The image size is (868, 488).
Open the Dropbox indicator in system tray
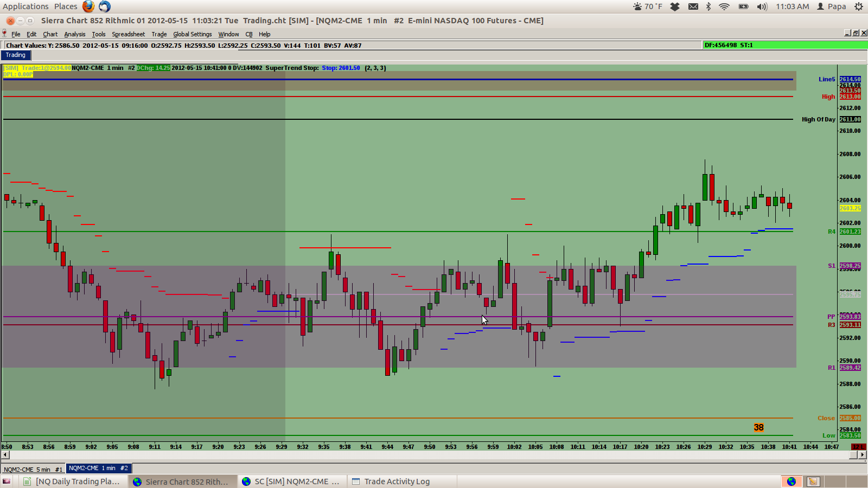675,7
